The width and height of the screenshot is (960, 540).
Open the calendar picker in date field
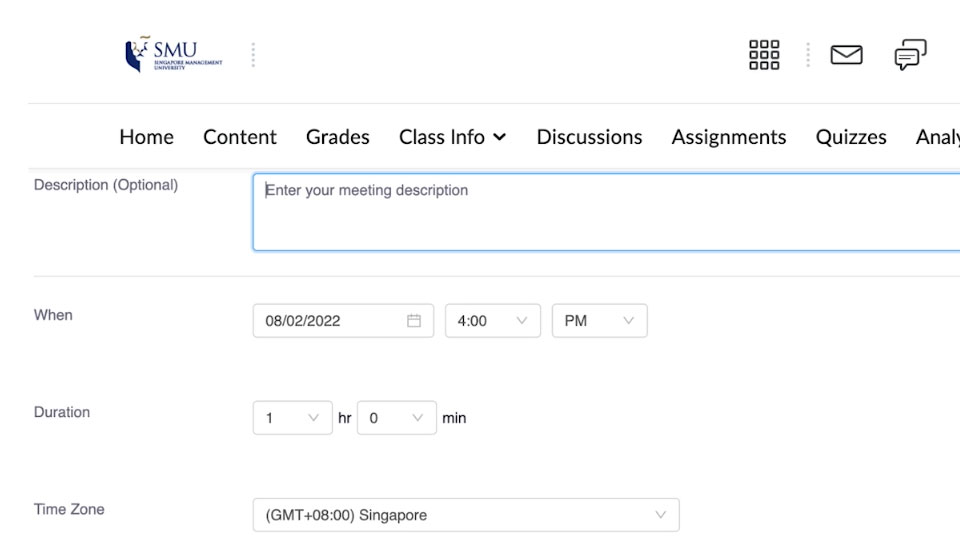[x=414, y=321]
